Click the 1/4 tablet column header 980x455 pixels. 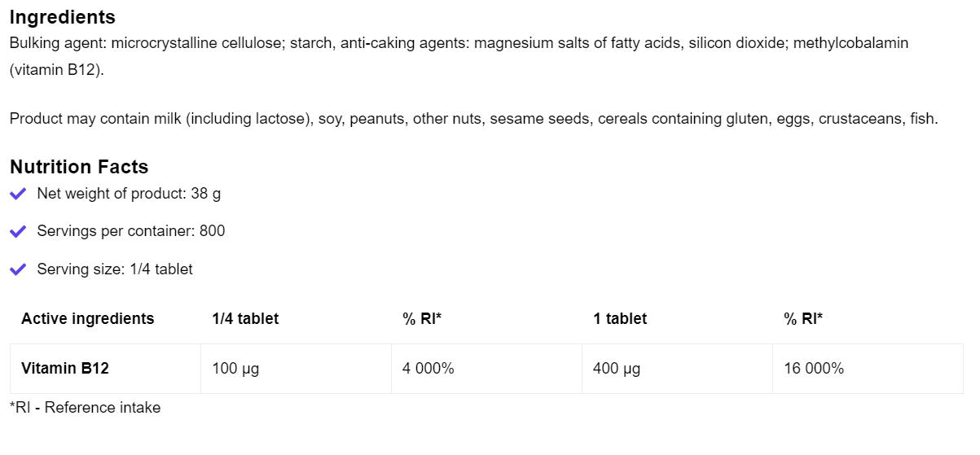pos(245,319)
